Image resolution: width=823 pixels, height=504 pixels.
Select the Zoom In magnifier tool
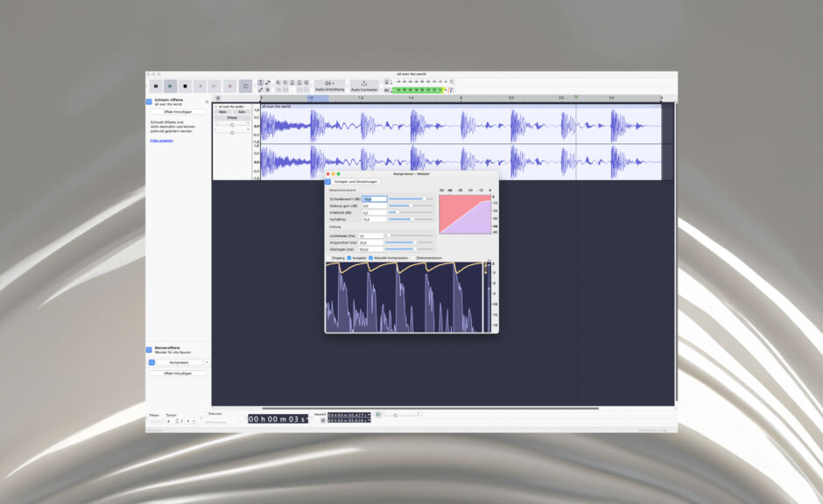(x=278, y=84)
